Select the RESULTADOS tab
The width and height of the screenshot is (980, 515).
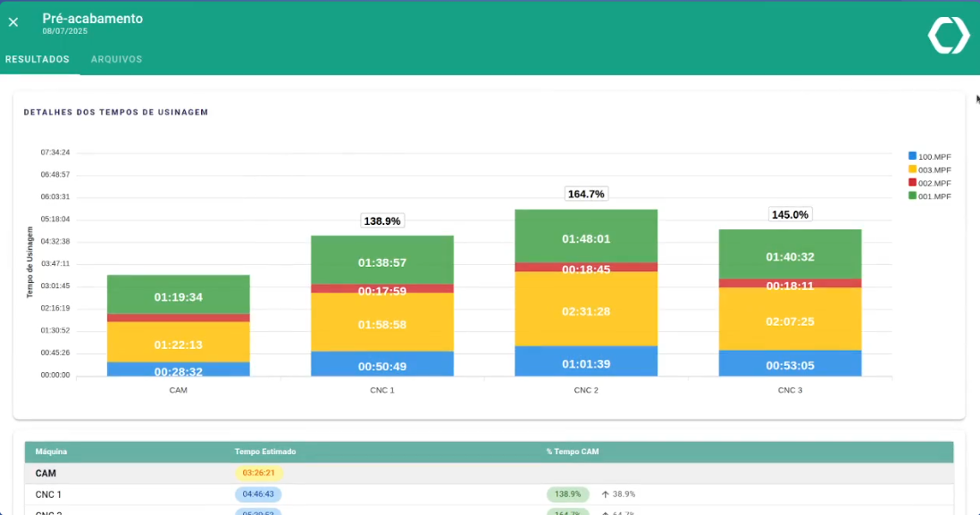tap(38, 60)
